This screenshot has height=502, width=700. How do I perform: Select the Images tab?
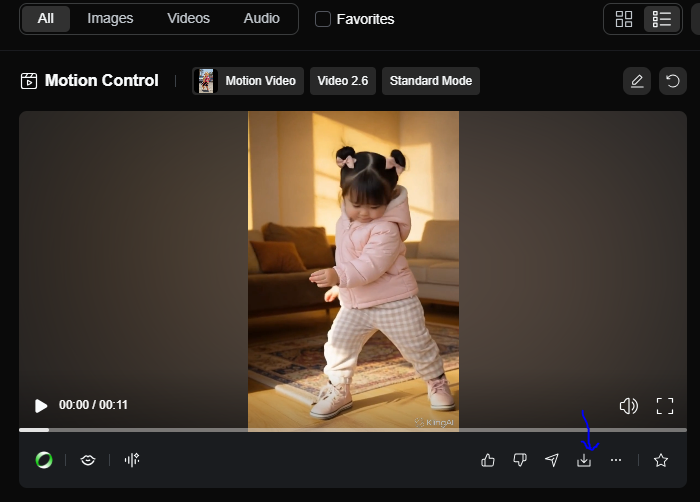coord(110,19)
